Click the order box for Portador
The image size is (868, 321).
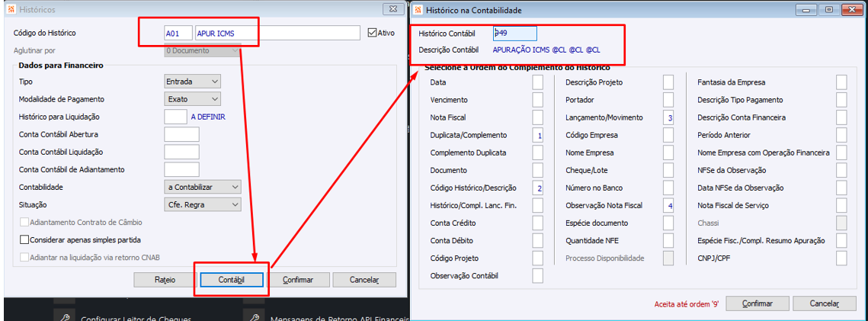pos(668,100)
